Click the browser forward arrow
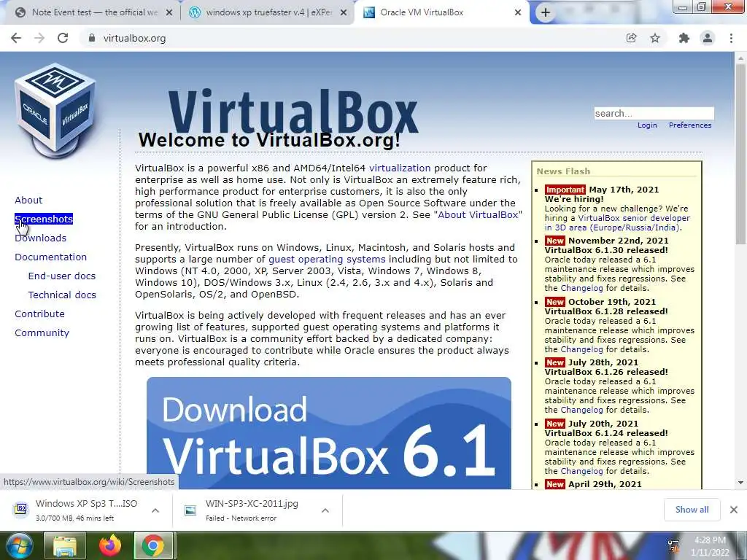The width and height of the screenshot is (747, 560). pos(39,38)
